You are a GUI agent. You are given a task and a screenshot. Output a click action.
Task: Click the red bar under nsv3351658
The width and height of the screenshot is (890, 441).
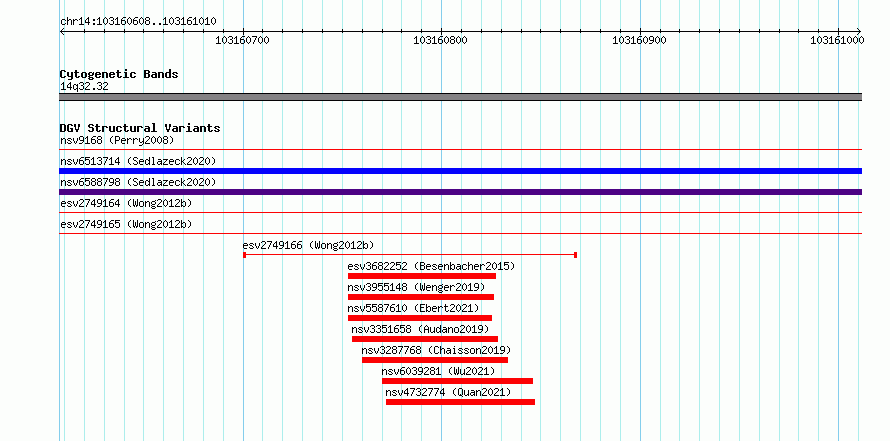(x=425, y=339)
